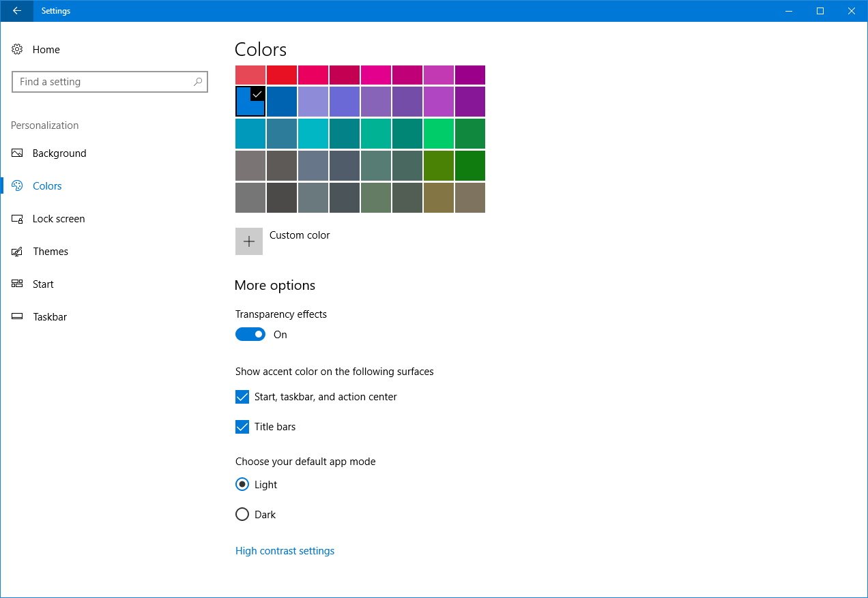Uncheck the Title bars checkbox
The image size is (868, 598).
pos(242,427)
